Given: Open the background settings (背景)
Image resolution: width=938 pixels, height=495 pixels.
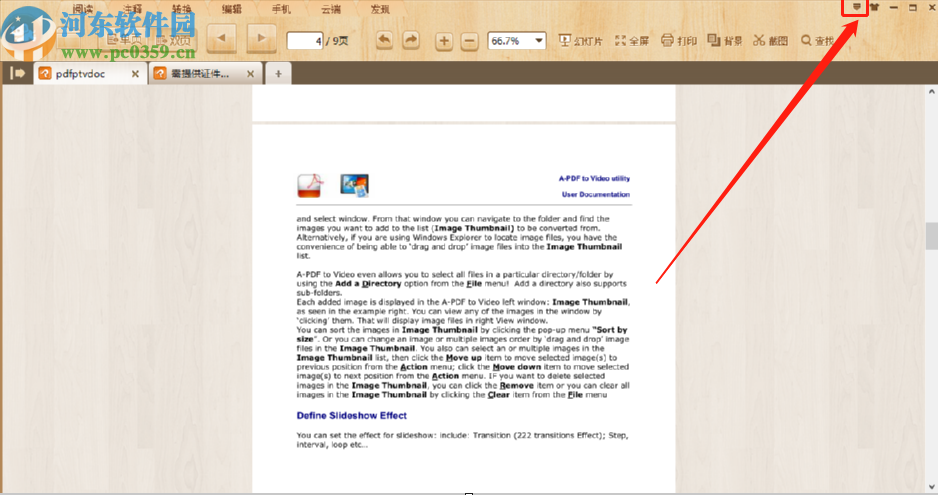Looking at the screenshot, I should pyautogui.click(x=725, y=41).
